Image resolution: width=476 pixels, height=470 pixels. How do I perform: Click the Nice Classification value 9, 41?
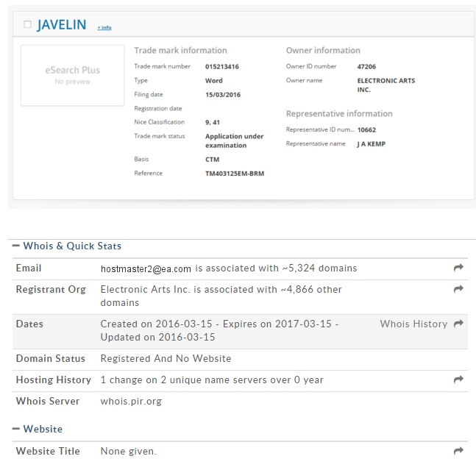point(213,122)
